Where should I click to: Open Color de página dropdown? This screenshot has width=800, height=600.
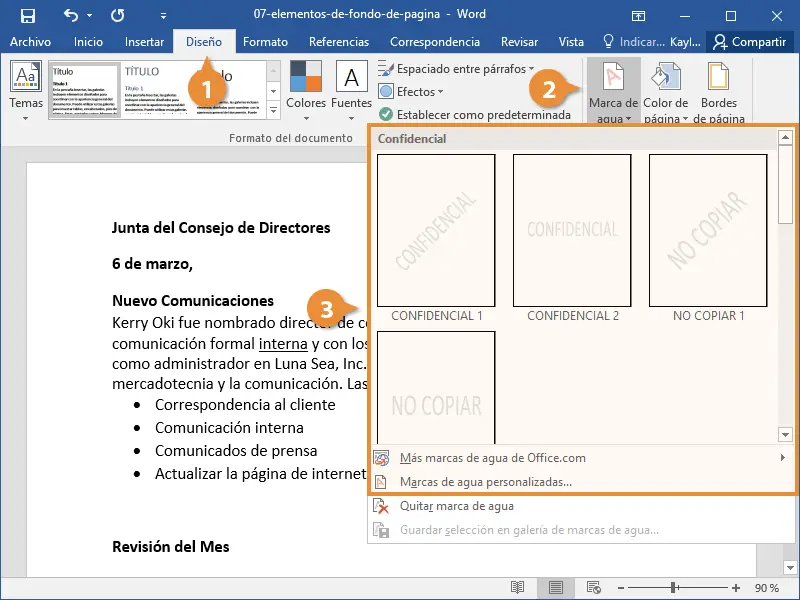[x=666, y=92]
